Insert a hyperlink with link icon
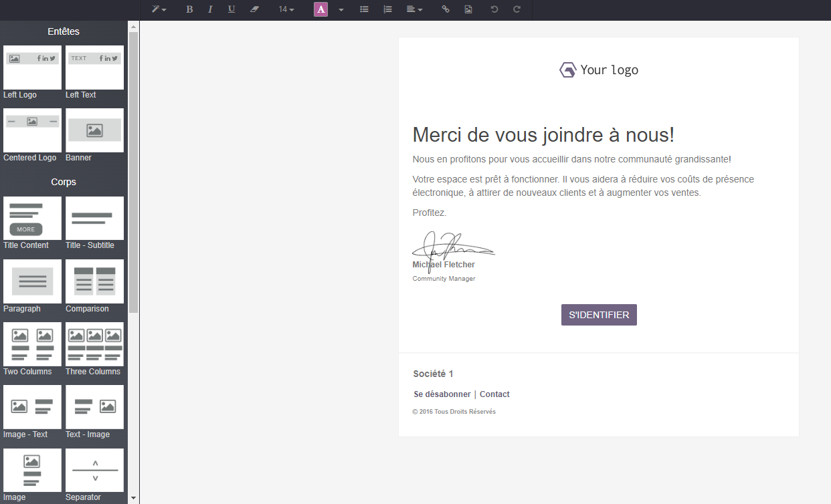831x504 pixels. (x=446, y=9)
